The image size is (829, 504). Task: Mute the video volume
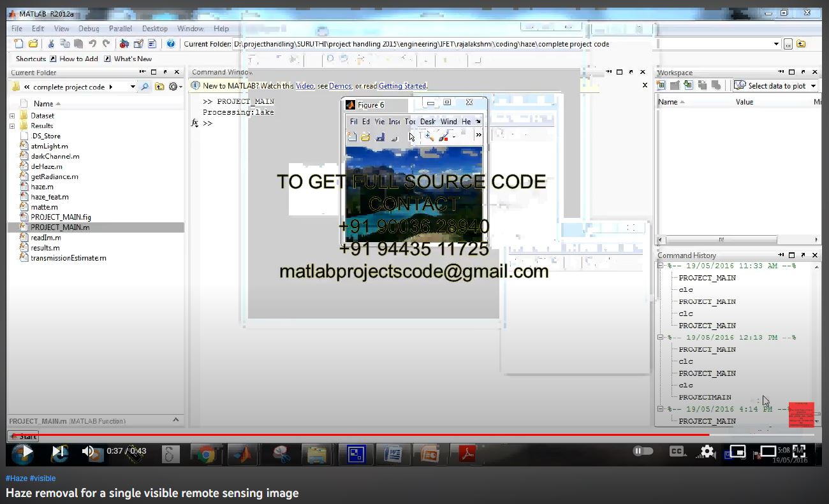tap(89, 452)
